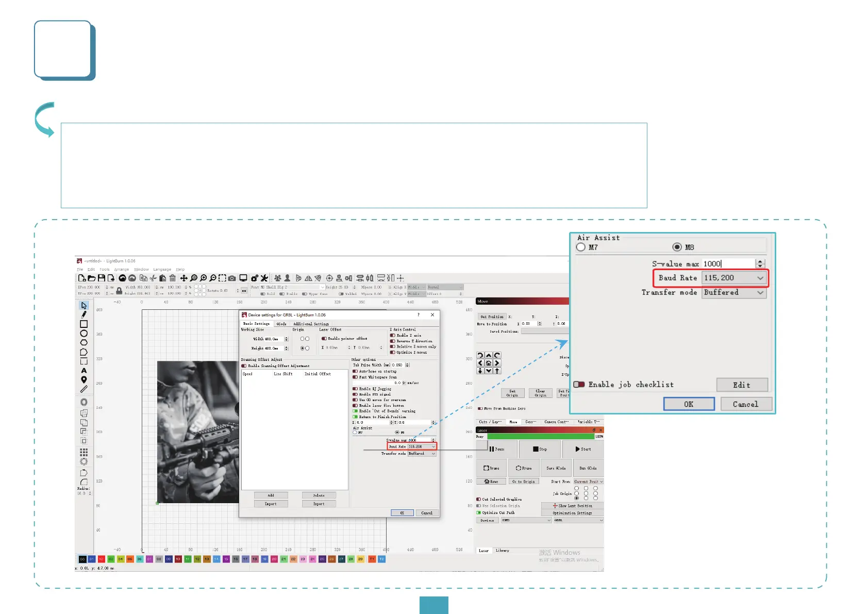Open Baud Rate dropdown in Device settings dialog
Viewport: 868px width, 614px height.
422,446
